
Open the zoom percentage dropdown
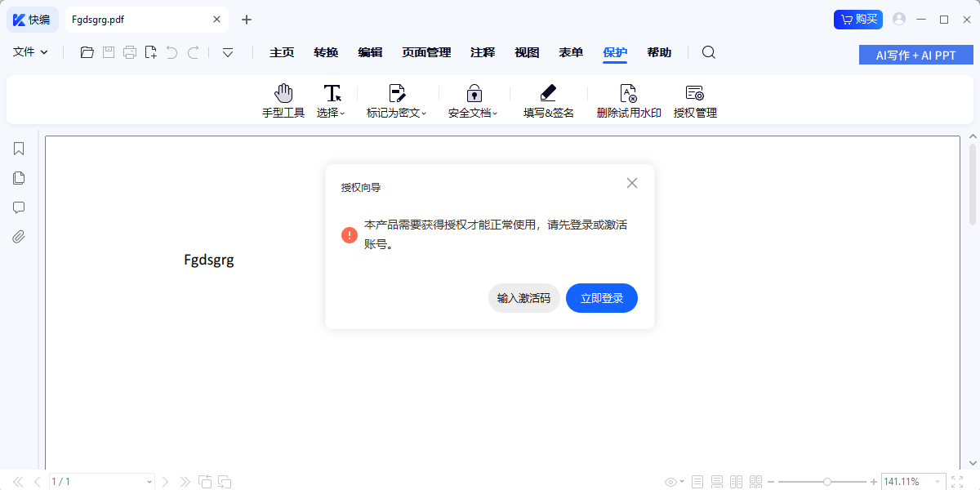(914, 481)
